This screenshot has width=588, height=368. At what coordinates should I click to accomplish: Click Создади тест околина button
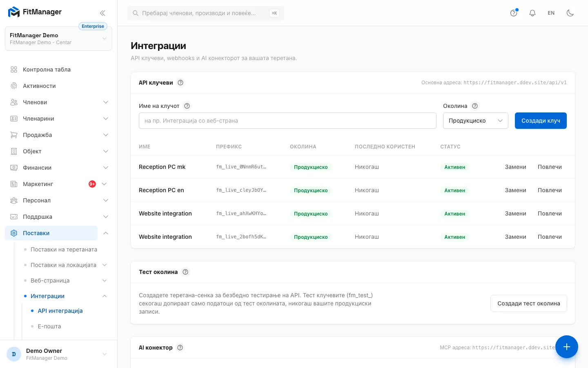pos(529,303)
